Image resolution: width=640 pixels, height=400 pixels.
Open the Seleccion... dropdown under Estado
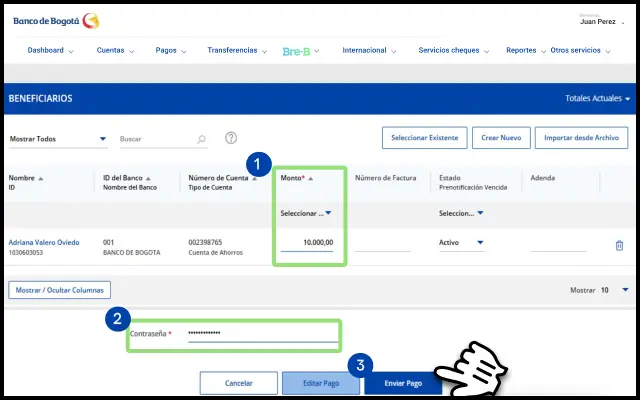pos(461,213)
